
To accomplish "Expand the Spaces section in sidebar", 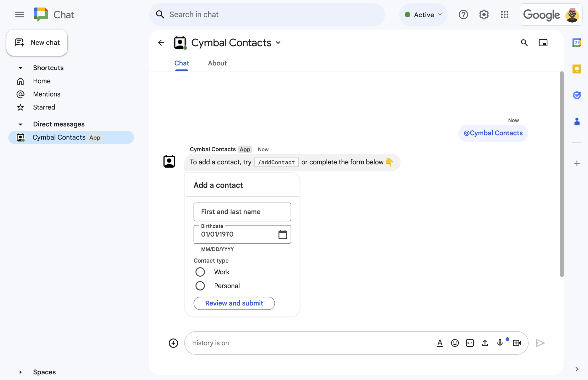I will pyautogui.click(x=20, y=371).
